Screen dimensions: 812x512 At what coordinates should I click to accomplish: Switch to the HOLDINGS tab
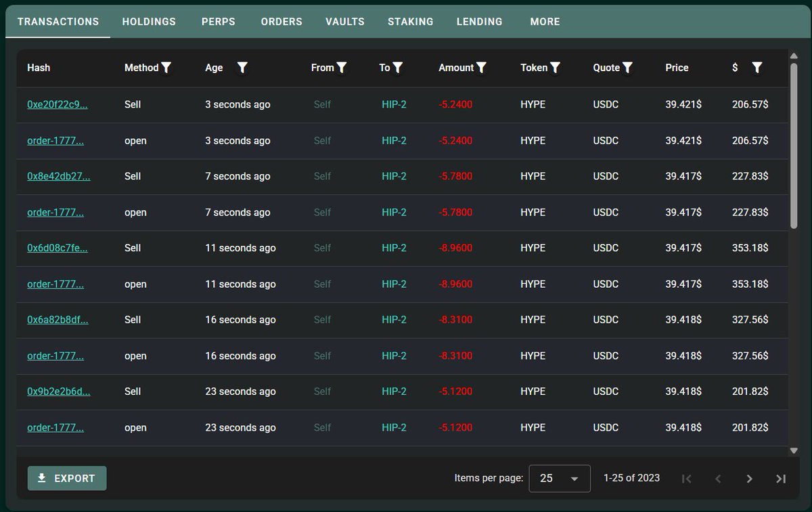[x=149, y=22]
